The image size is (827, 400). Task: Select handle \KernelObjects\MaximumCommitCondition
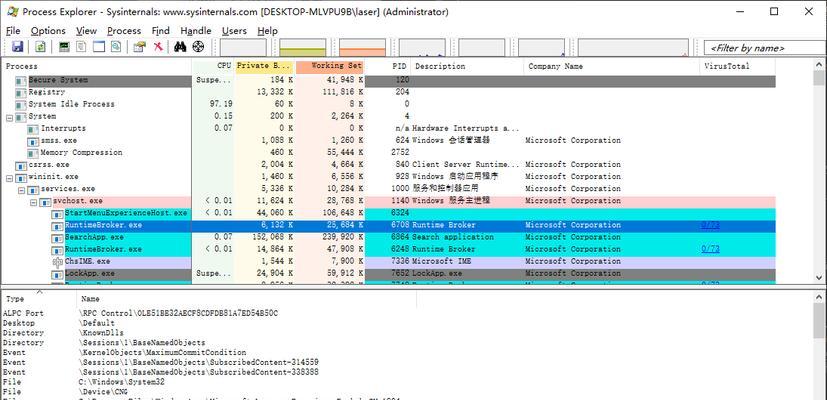162,353
